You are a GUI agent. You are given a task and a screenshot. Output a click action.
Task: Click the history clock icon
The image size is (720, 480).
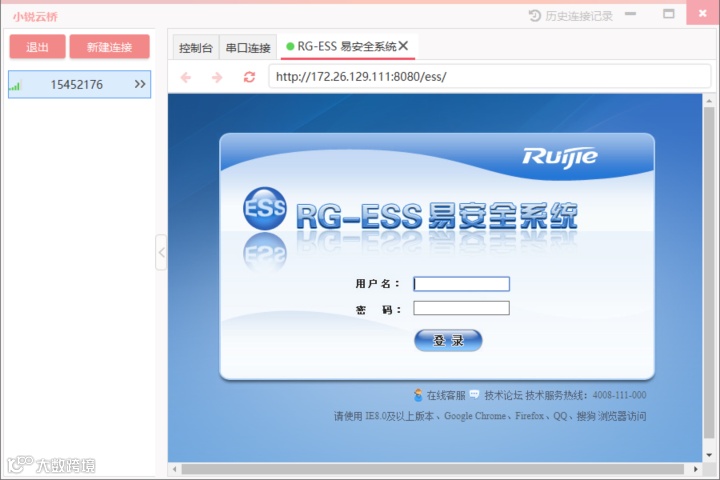pos(534,16)
